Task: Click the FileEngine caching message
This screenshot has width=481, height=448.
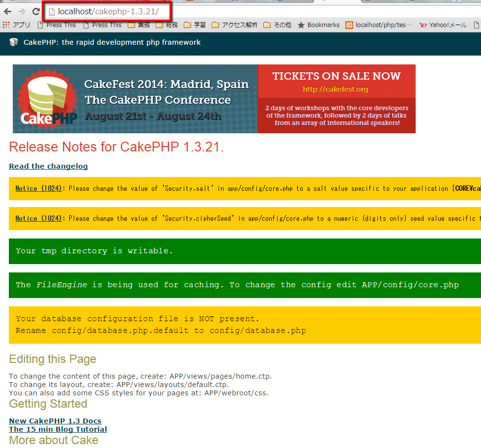Action: pos(245,285)
